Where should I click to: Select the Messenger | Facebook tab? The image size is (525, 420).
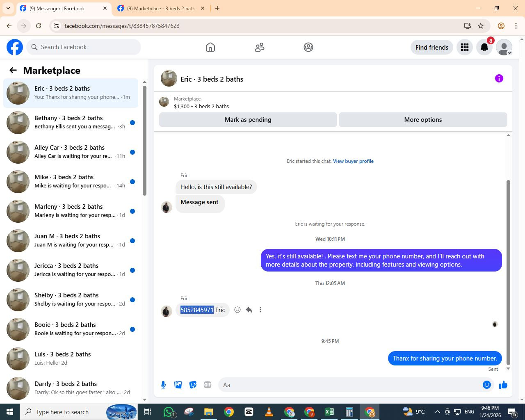64,8
